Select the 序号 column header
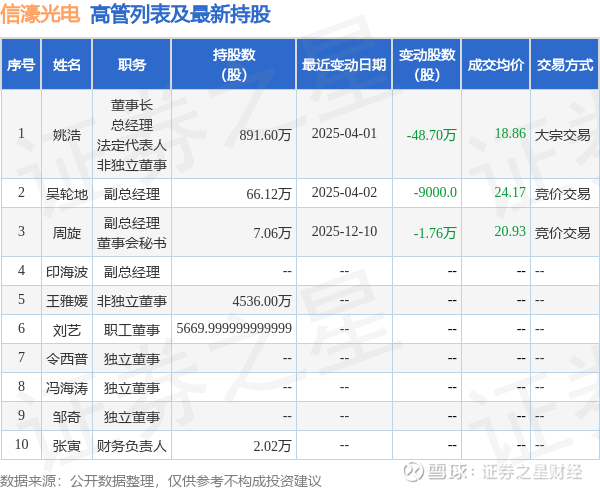Image resolution: width=600 pixels, height=490 pixels. tap(21, 65)
